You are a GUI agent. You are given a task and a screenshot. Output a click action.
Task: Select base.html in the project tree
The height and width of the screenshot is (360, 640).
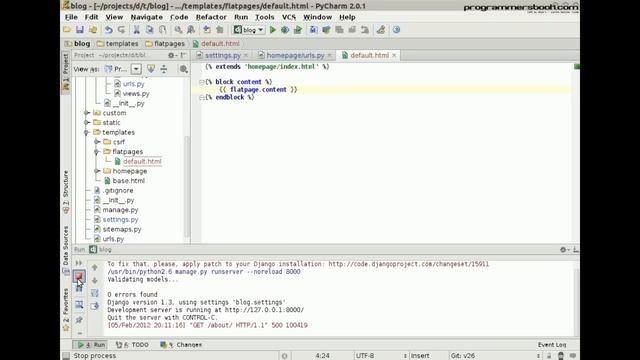point(129,181)
